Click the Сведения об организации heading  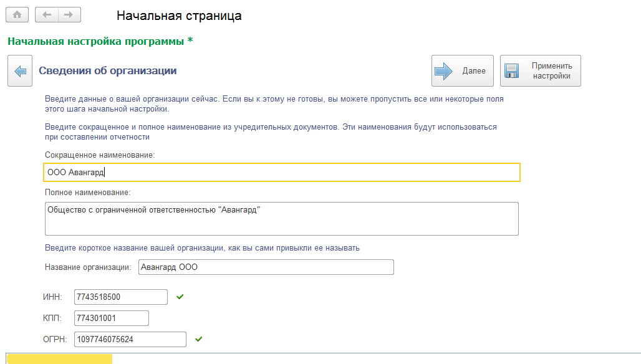coord(108,71)
